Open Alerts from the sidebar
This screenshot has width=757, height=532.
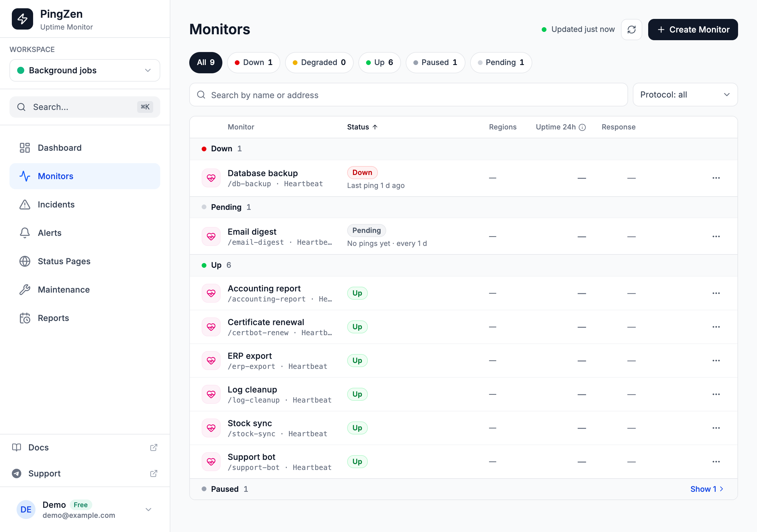point(85,233)
